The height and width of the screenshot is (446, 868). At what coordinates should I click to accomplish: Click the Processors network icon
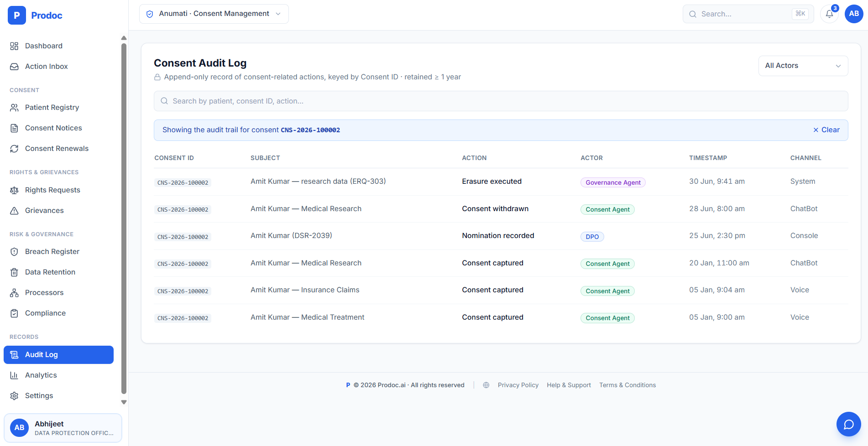point(14,293)
